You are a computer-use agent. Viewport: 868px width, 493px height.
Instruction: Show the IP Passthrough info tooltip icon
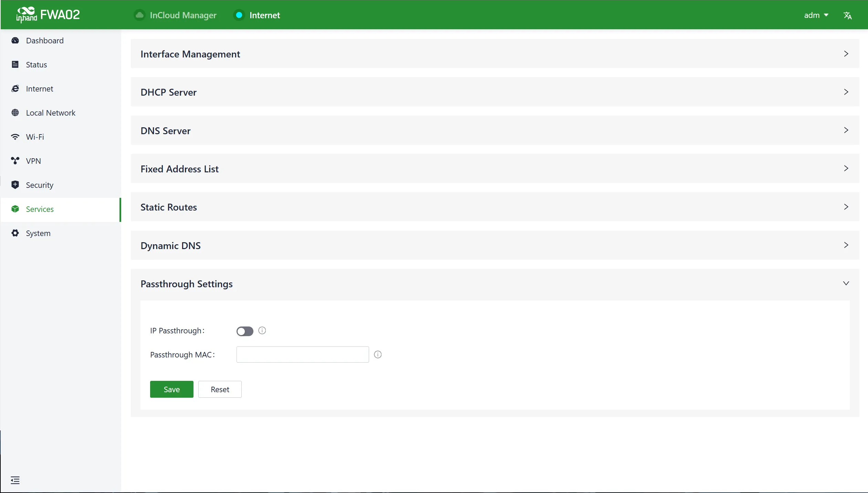pos(262,331)
